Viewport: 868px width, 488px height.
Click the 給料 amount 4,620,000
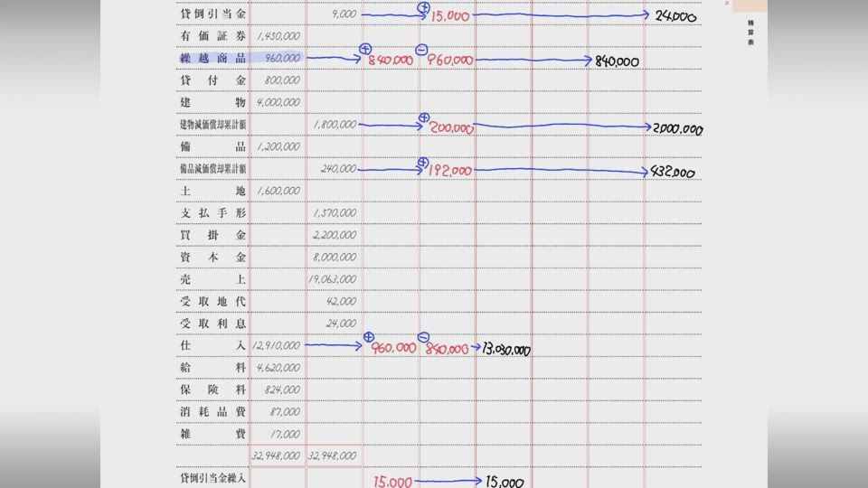(x=278, y=368)
